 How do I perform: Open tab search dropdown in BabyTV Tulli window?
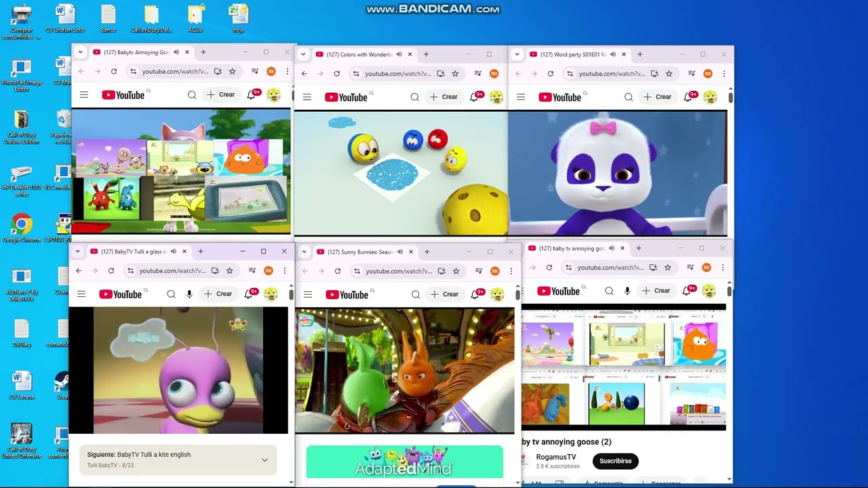click(x=78, y=251)
